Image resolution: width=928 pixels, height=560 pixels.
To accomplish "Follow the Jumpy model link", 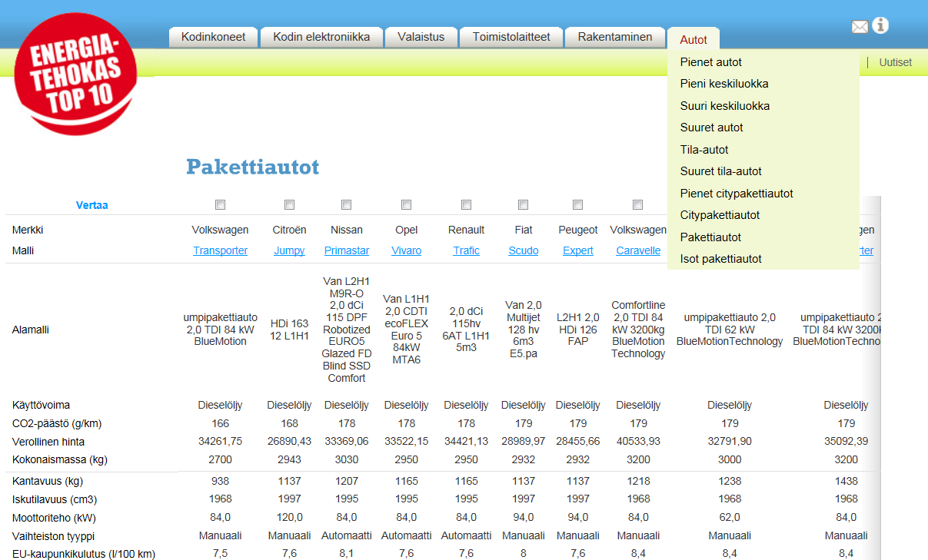I will [x=290, y=250].
